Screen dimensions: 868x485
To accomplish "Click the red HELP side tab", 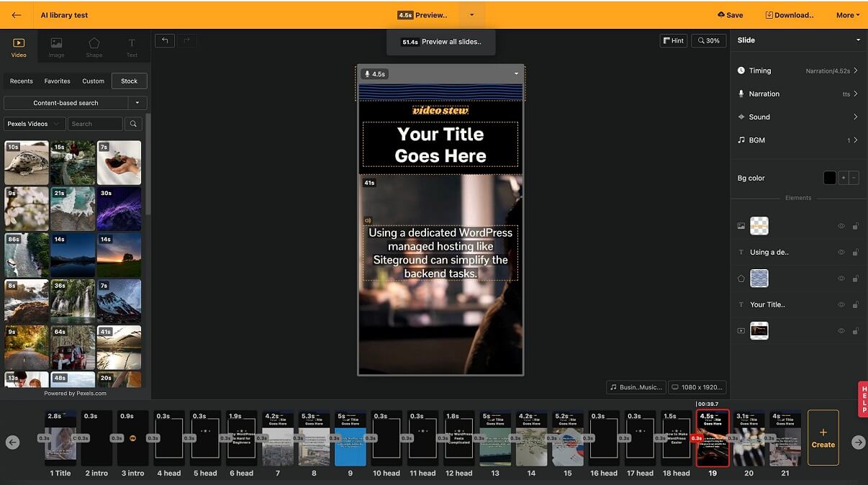I will [x=863, y=399].
